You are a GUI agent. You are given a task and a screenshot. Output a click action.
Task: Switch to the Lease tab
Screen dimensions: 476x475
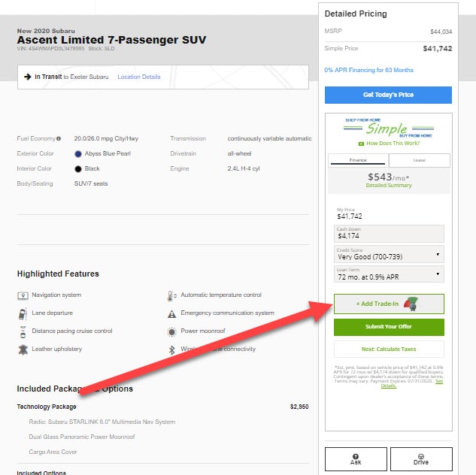[x=420, y=160]
